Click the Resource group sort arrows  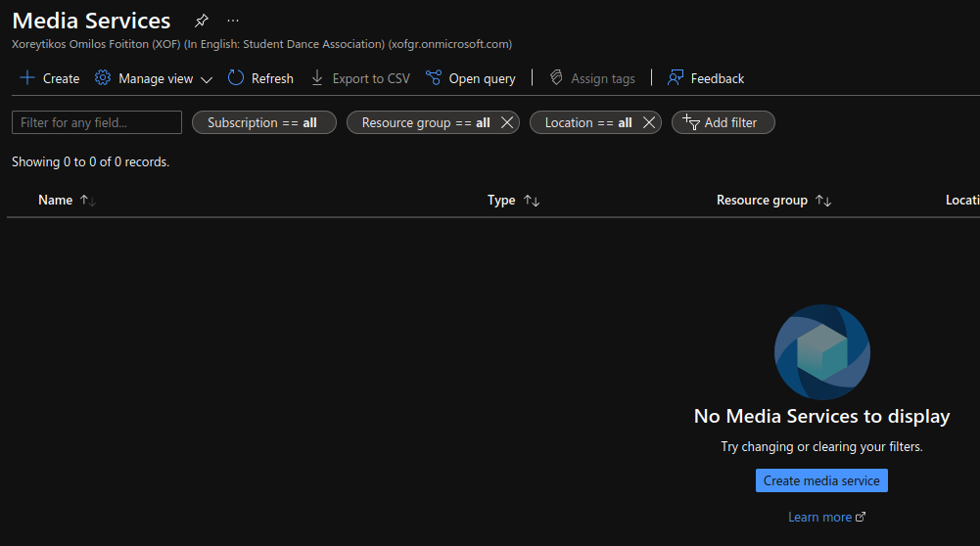point(823,201)
